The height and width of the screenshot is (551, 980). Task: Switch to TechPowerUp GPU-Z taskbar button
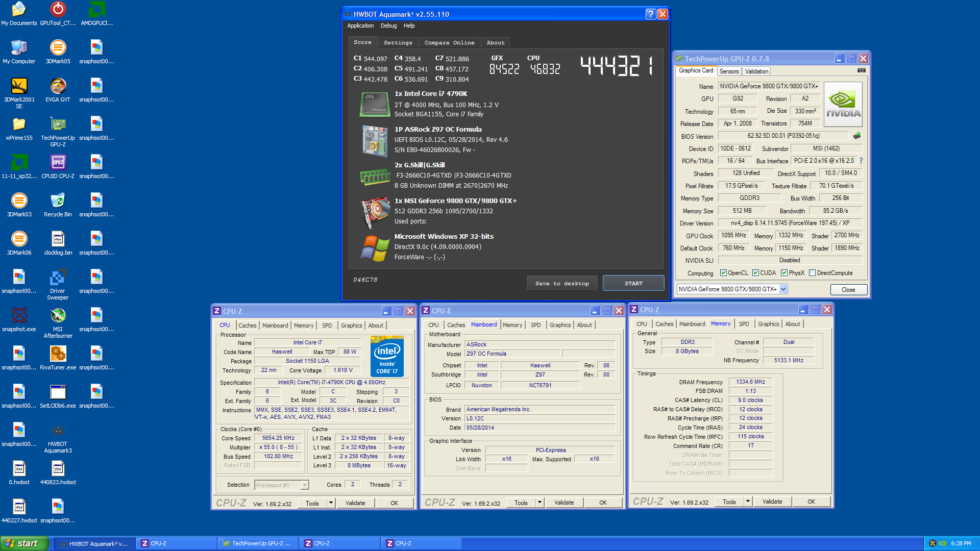tap(257, 543)
